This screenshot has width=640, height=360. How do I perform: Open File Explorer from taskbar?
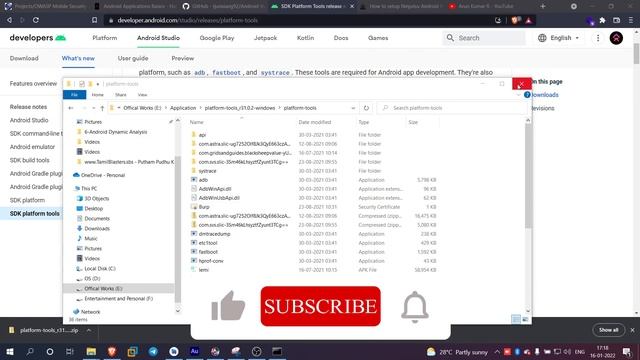pos(91,351)
